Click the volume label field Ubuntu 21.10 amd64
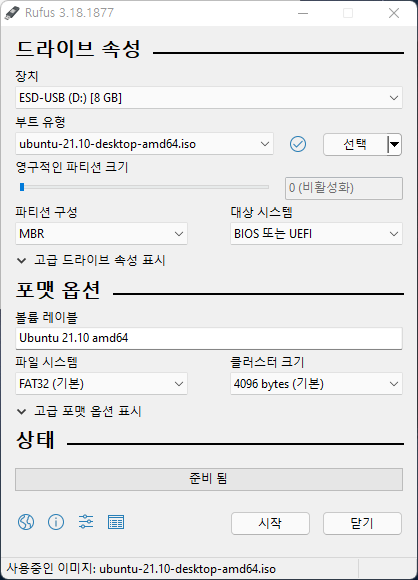 [x=209, y=338]
